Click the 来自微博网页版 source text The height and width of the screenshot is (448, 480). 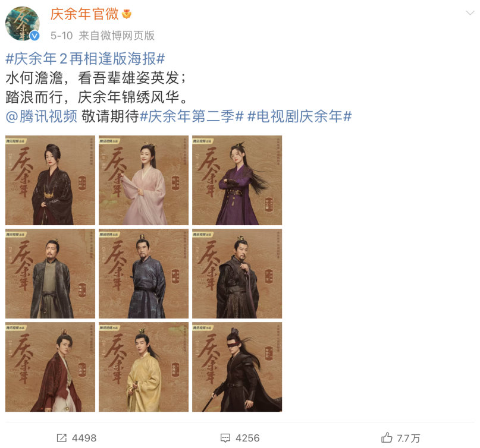point(117,36)
